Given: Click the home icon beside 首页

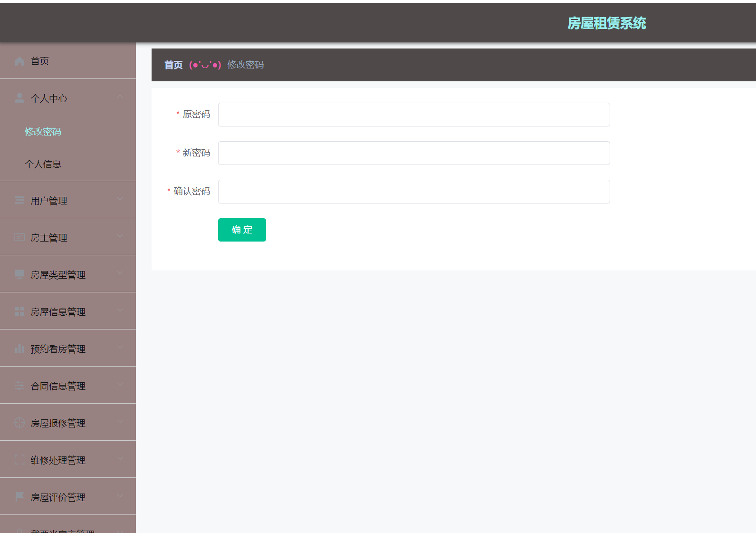Looking at the screenshot, I should point(19,61).
